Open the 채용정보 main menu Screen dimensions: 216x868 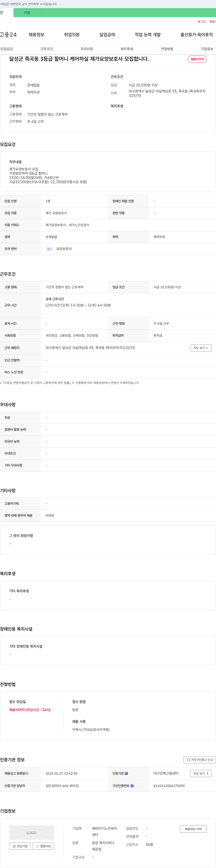(36, 35)
